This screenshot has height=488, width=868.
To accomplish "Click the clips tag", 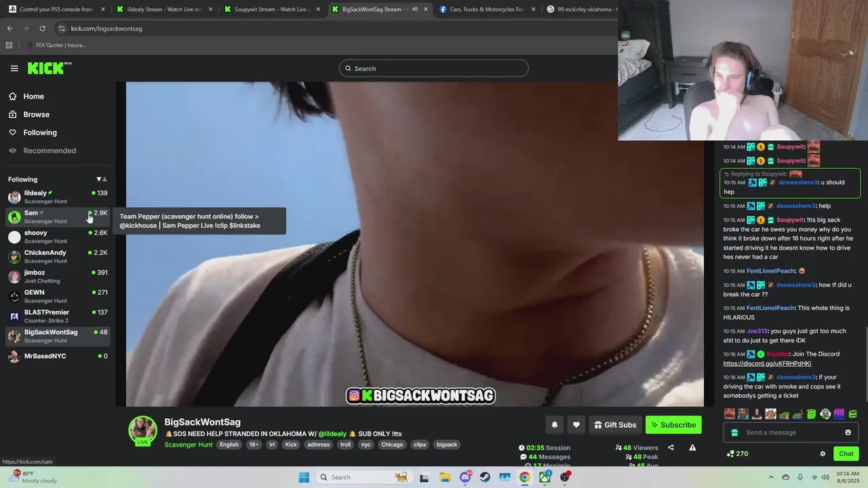I will (x=420, y=445).
